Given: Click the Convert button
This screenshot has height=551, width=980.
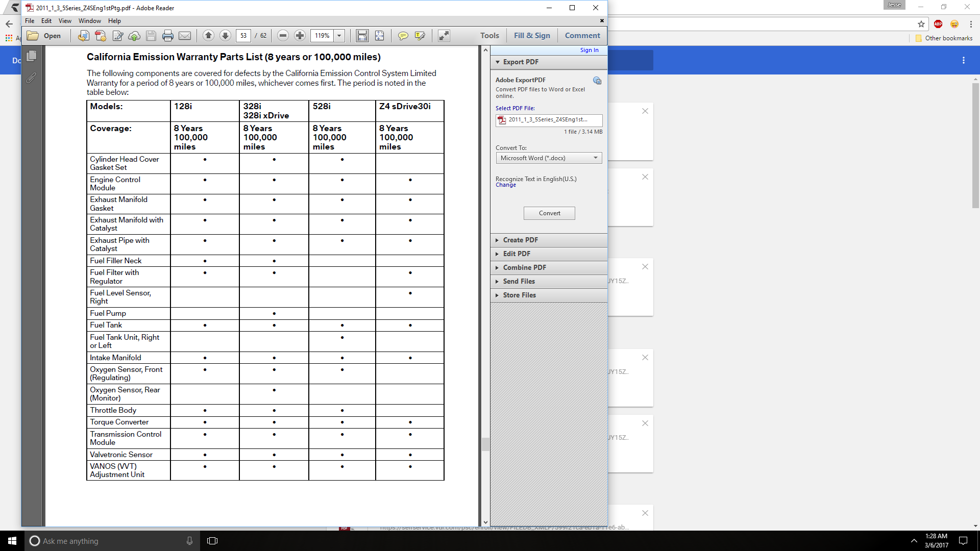Looking at the screenshot, I should click(549, 213).
